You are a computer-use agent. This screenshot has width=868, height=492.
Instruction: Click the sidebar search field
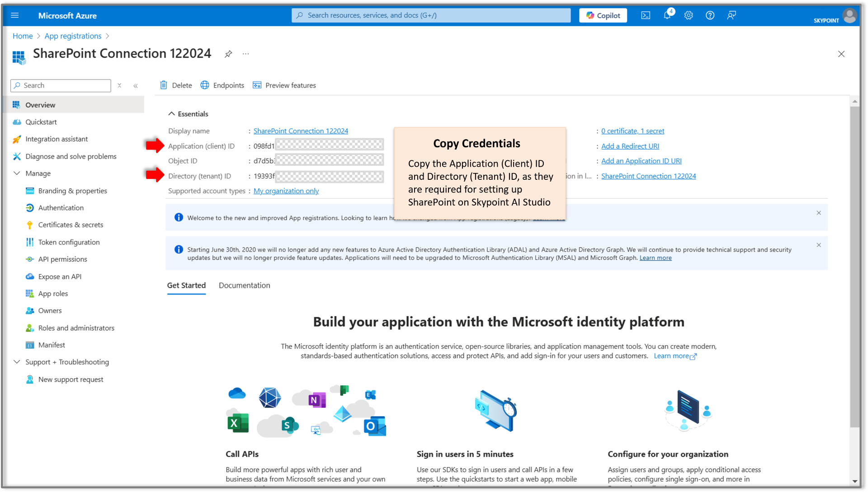(61, 85)
